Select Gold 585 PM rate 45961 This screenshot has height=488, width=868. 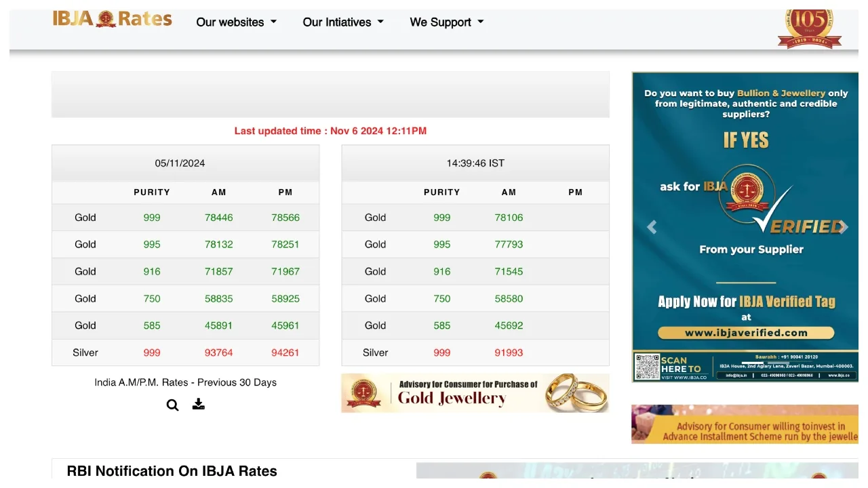[x=285, y=326]
